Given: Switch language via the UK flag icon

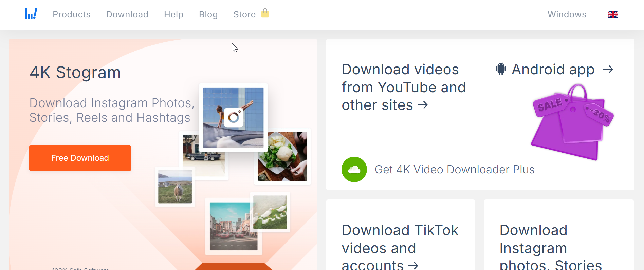Looking at the screenshot, I should (x=613, y=14).
